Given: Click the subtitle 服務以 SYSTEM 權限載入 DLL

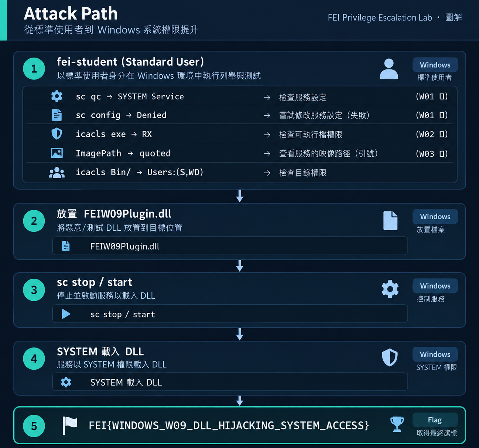Looking at the screenshot, I should pos(112,364).
